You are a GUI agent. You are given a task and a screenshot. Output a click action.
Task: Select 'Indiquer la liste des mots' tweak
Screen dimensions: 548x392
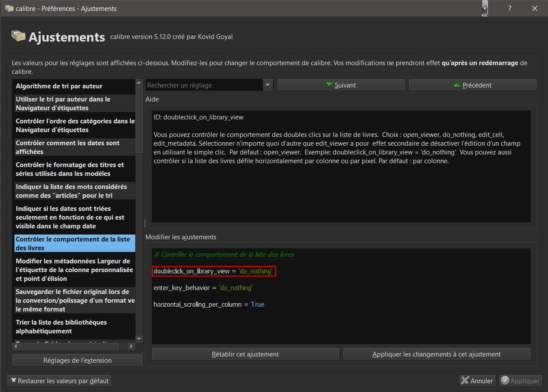pos(74,191)
